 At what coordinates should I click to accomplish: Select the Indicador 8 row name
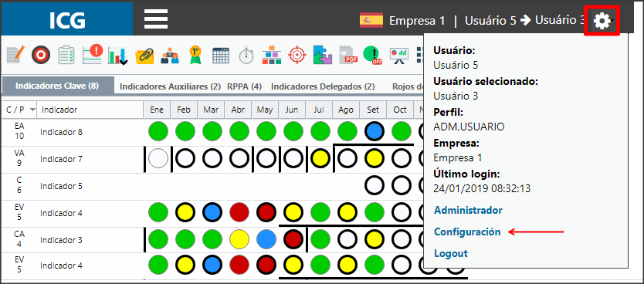point(61,132)
